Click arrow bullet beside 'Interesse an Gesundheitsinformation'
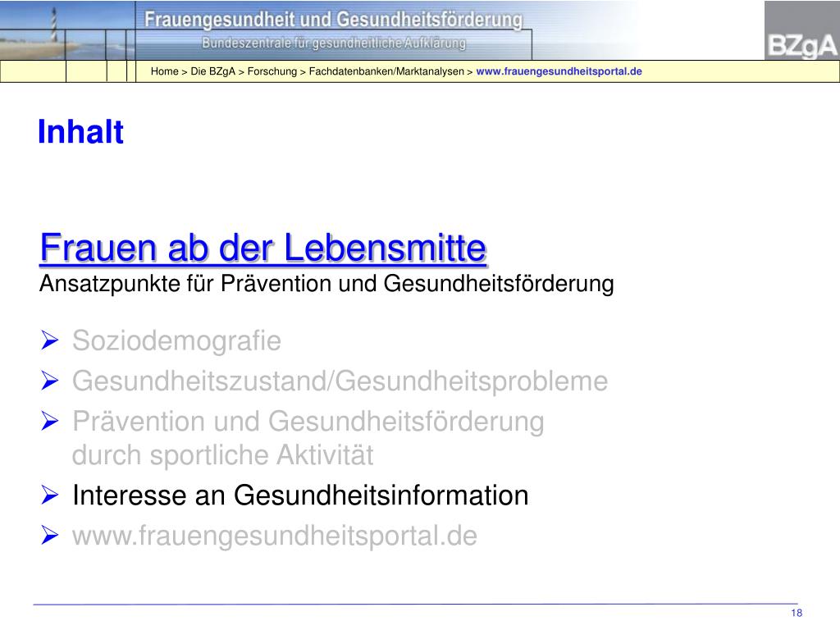The height and width of the screenshot is (630, 840). (49, 495)
